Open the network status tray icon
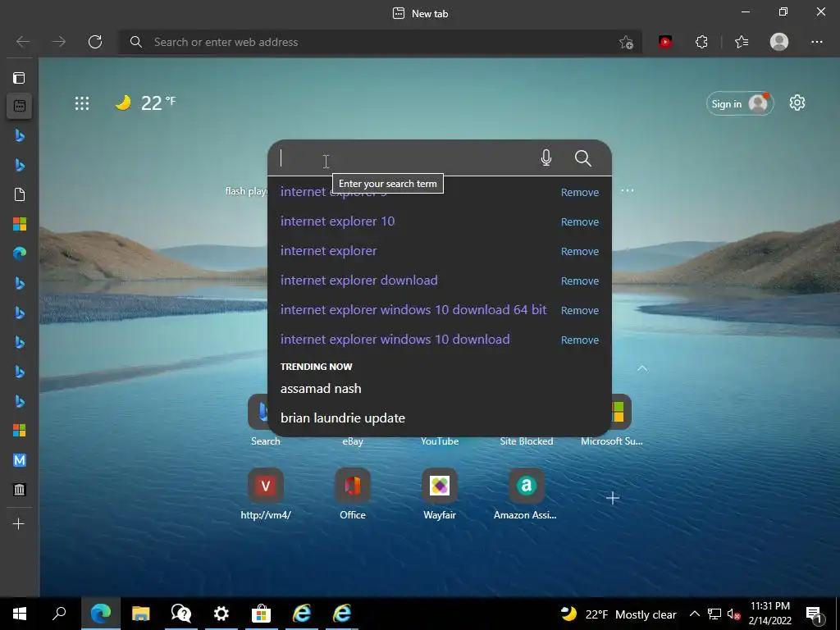The image size is (840, 630). 714,614
